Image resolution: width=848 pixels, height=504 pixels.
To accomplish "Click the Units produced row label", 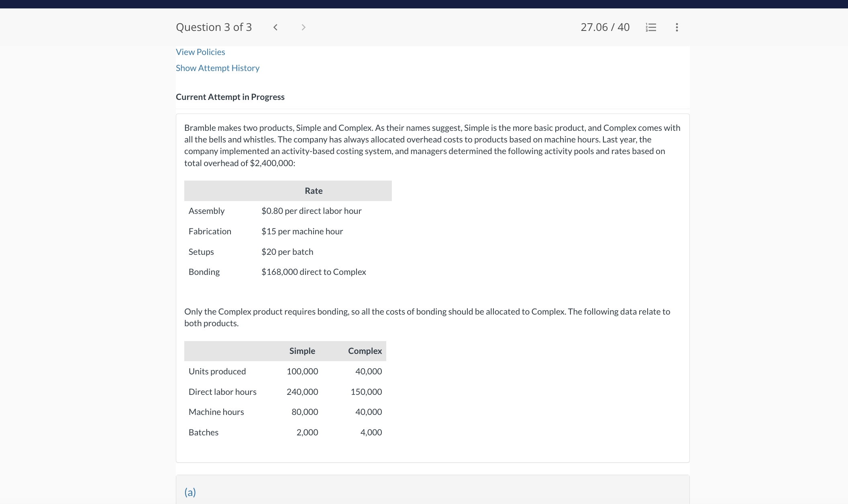I will tap(217, 372).
